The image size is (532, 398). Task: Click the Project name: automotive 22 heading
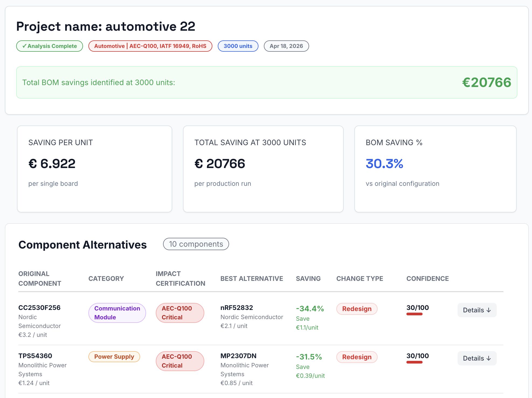click(x=106, y=26)
